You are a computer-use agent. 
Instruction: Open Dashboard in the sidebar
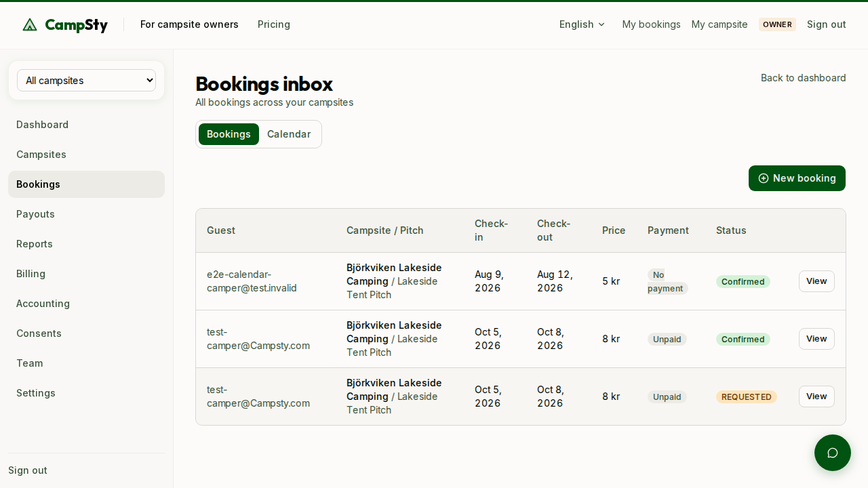86,125
